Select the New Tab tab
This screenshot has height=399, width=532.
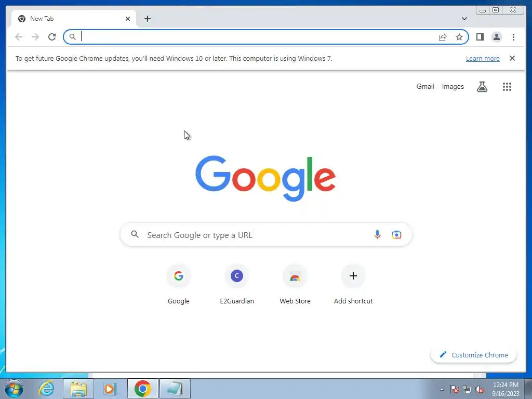point(74,19)
